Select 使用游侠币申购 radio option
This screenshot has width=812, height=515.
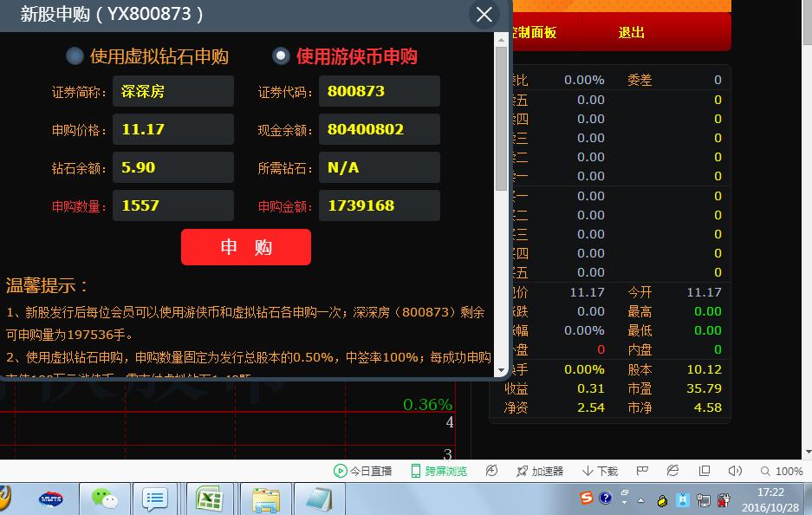coord(281,56)
